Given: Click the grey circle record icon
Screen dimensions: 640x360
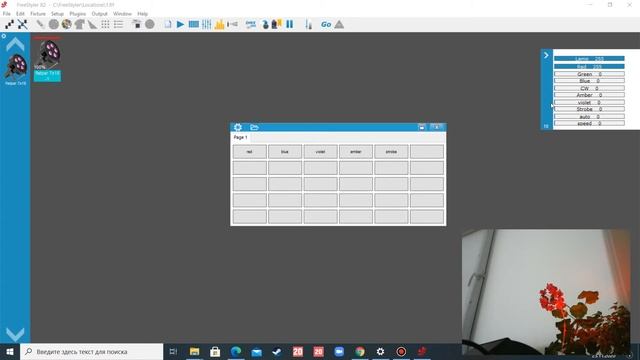Looking at the screenshot, I should (150, 24).
